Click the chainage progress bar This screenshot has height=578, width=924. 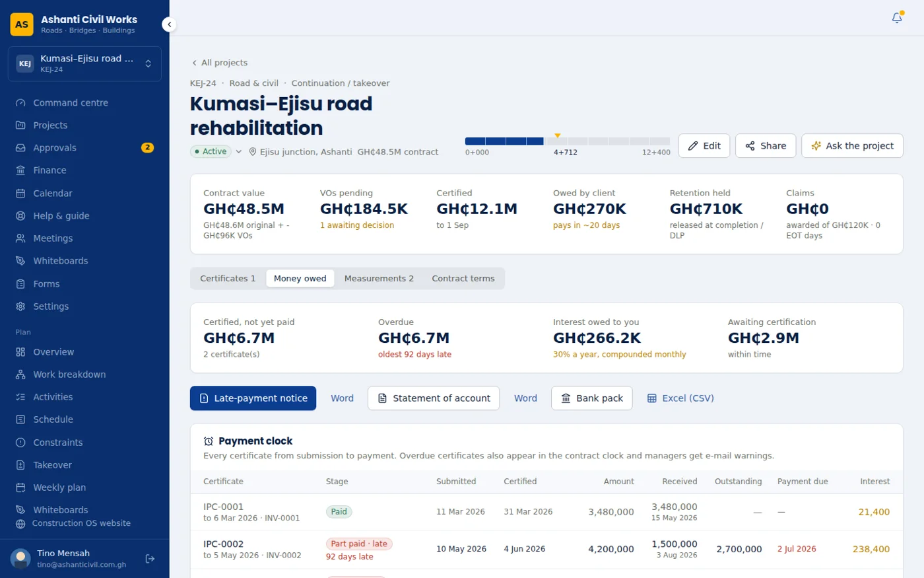point(568,141)
